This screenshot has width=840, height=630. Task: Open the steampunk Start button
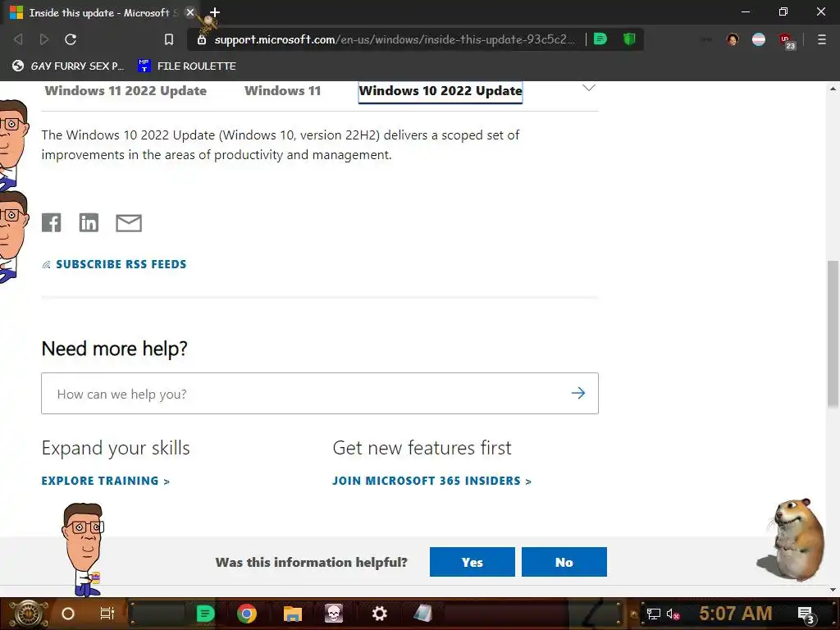click(x=28, y=614)
